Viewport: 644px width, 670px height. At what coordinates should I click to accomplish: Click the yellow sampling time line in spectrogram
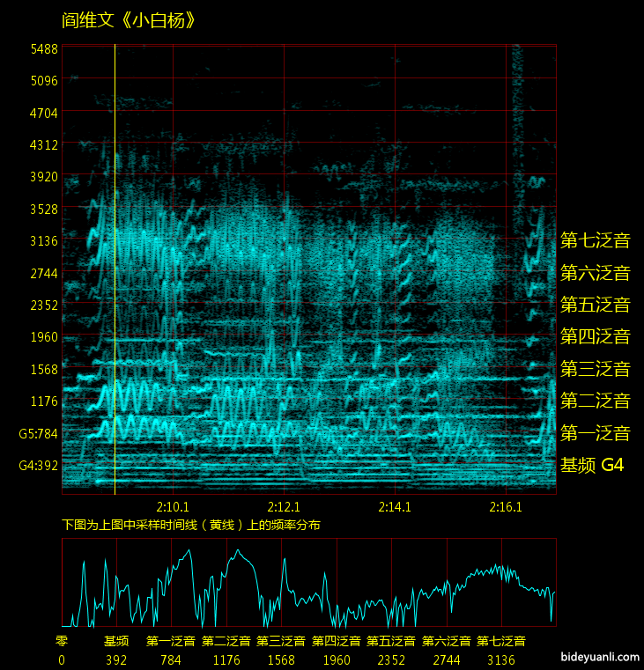[x=115, y=264]
